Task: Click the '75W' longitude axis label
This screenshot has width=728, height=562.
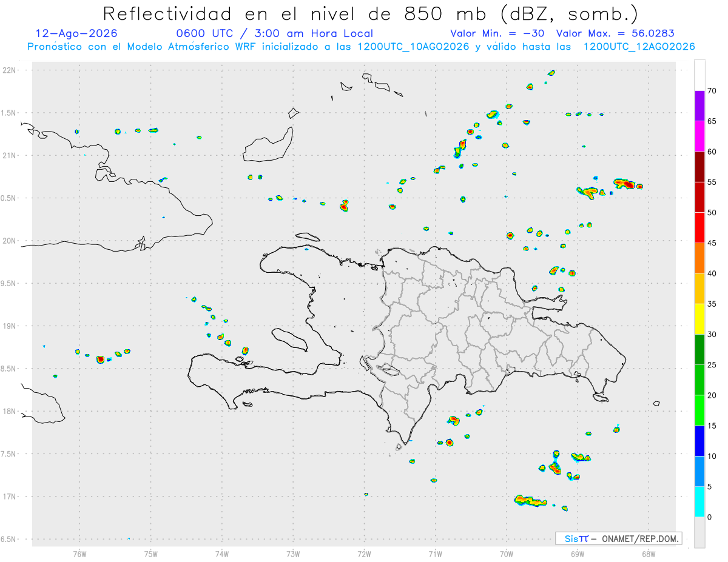Action: pos(151,553)
